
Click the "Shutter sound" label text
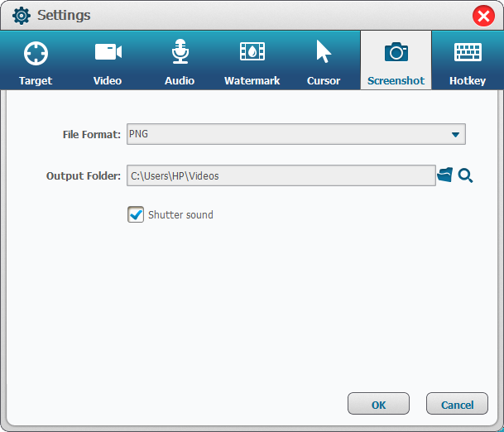point(180,215)
